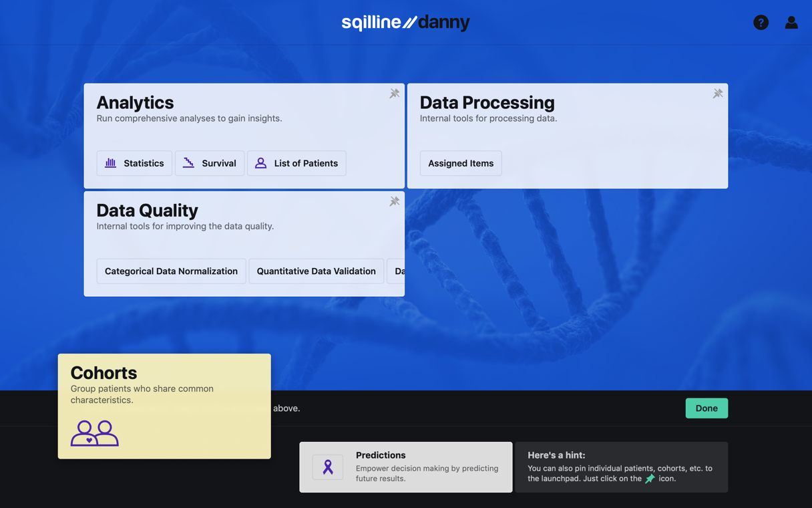This screenshot has height=508, width=812.
Task: Click the Statistics bar chart icon
Action: click(x=111, y=163)
